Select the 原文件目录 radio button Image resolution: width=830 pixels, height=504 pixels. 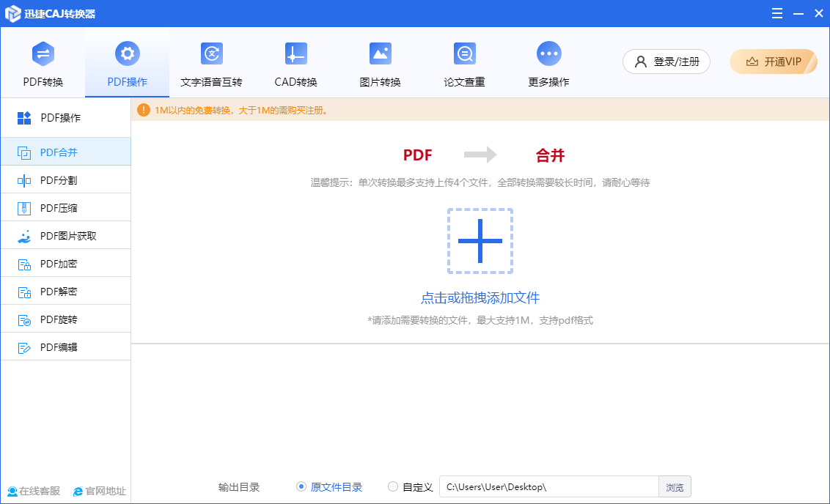[x=301, y=486]
